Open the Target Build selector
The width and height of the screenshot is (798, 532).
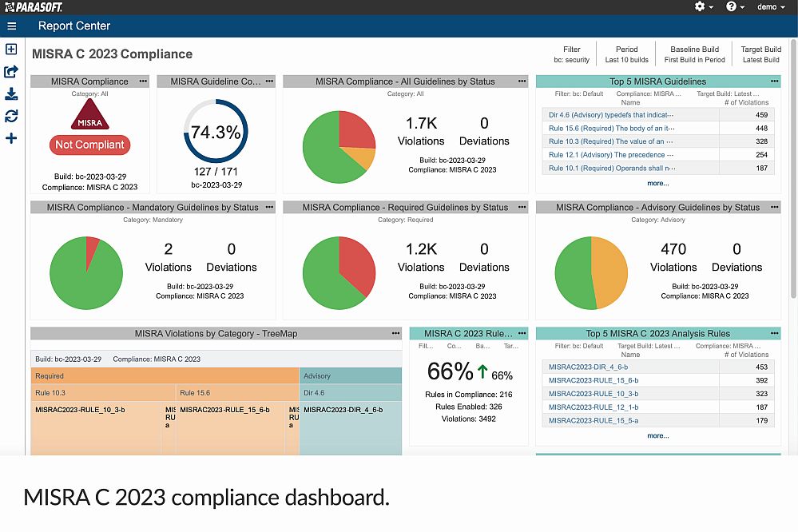(x=760, y=54)
